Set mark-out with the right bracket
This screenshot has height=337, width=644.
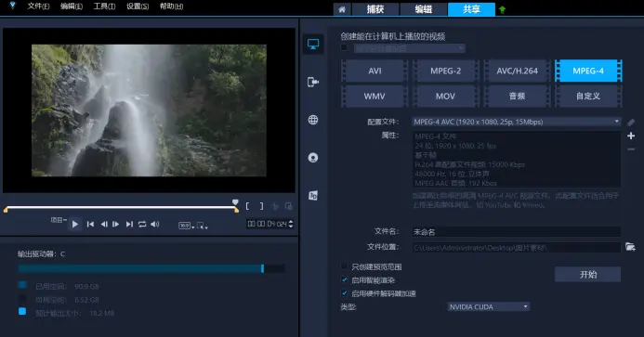(261, 206)
